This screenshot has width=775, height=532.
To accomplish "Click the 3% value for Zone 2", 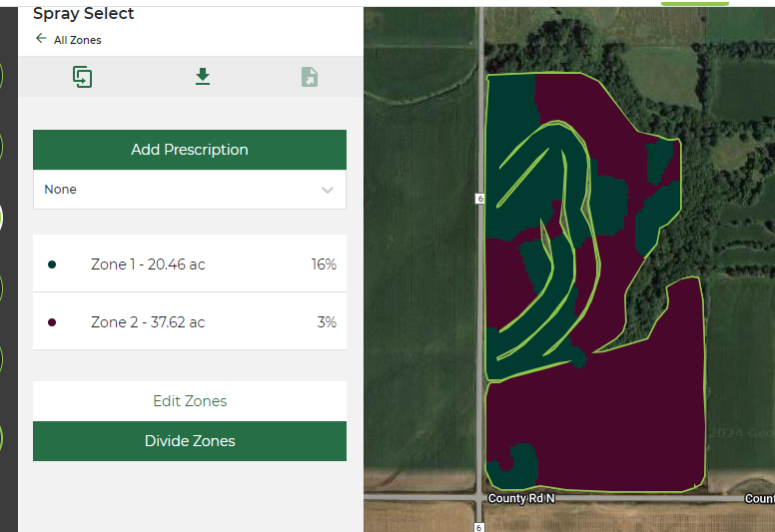I will (327, 322).
